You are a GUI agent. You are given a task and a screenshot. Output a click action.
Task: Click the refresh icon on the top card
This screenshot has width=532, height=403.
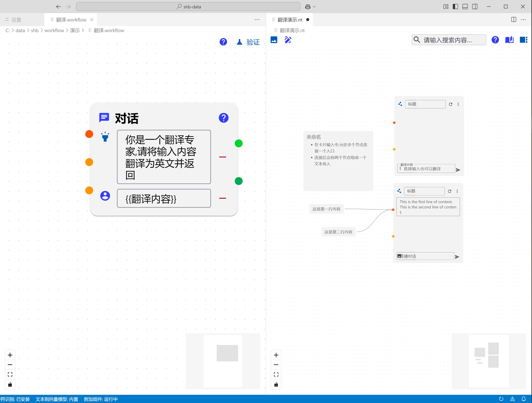point(450,104)
